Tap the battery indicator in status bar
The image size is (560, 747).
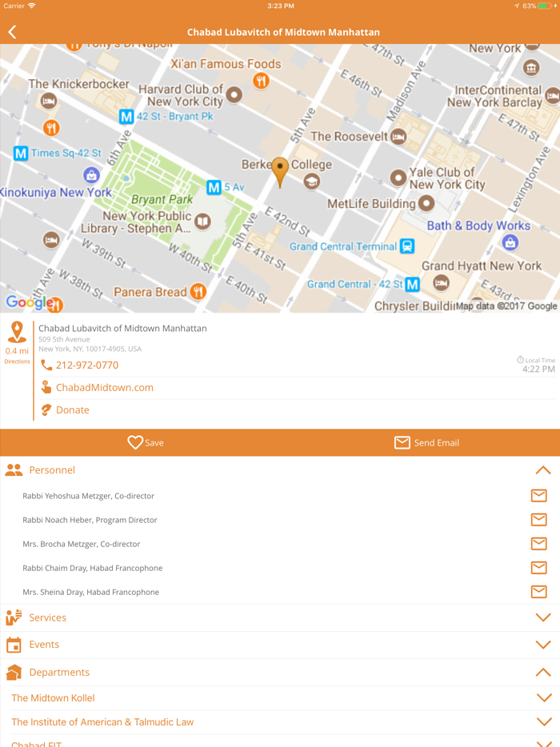[x=544, y=6]
